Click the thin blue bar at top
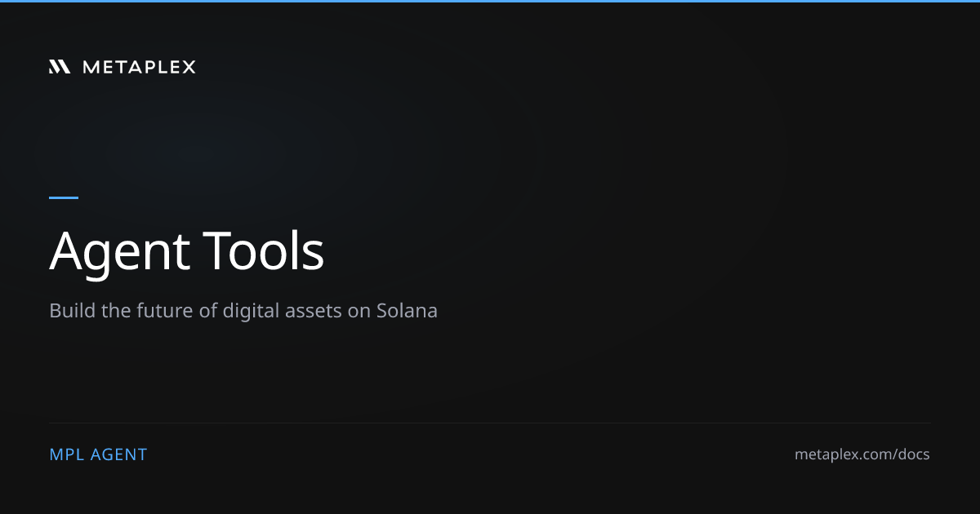 pyautogui.click(x=490, y=1)
